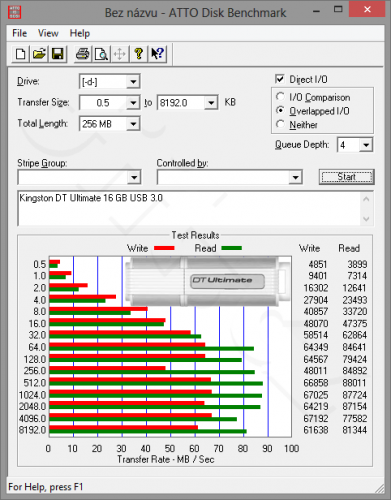The image size is (391, 500).
Task: Click description box scroll up arrow
Action: tap(366, 199)
